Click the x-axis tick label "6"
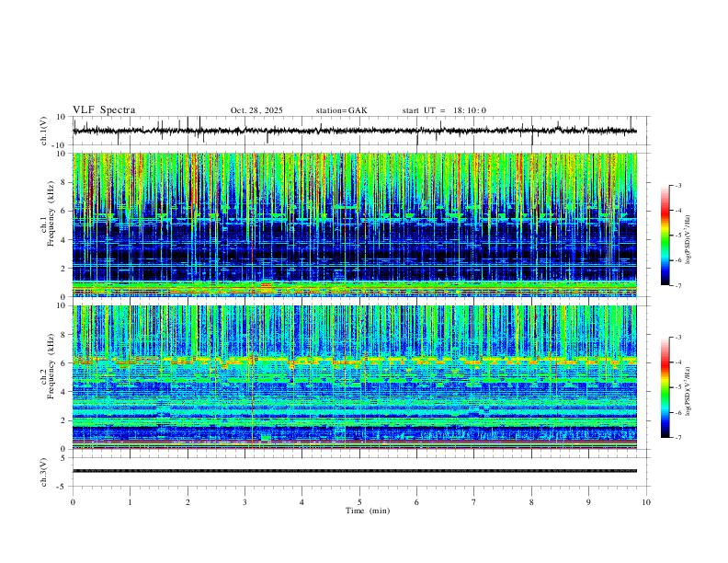This screenshot has height=563, width=728. pos(416,502)
